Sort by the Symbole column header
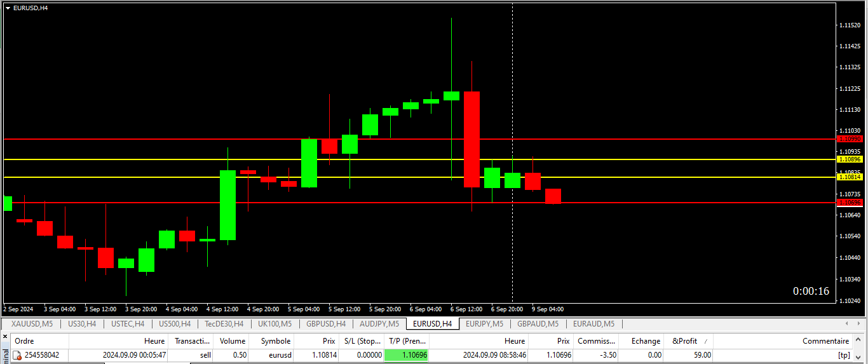The image size is (868, 364). pyautogui.click(x=276, y=341)
